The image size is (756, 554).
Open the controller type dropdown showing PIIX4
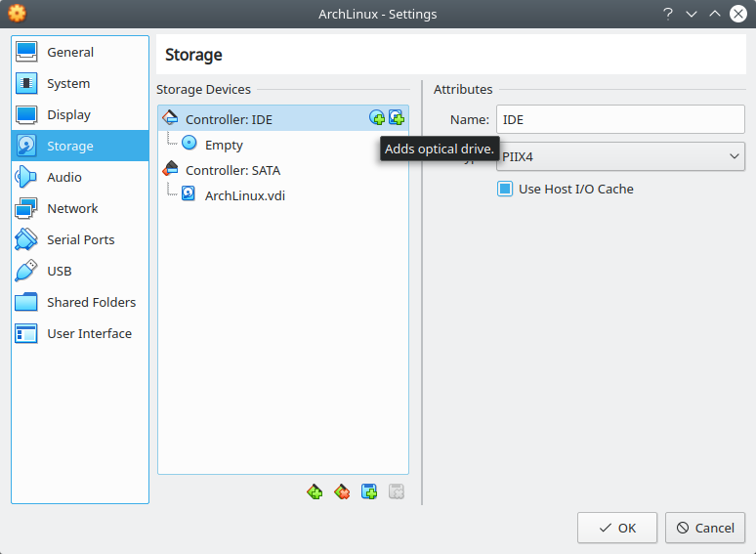point(620,156)
